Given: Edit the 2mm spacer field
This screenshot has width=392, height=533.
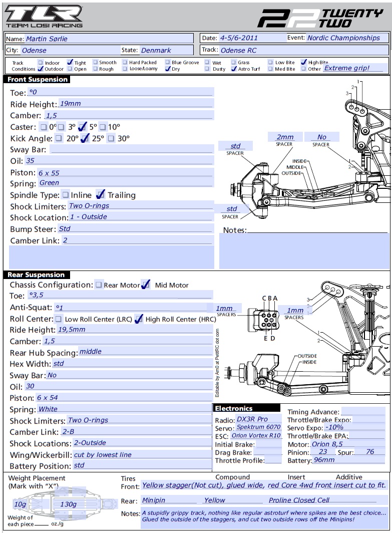Looking at the screenshot, I should (x=285, y=137).
